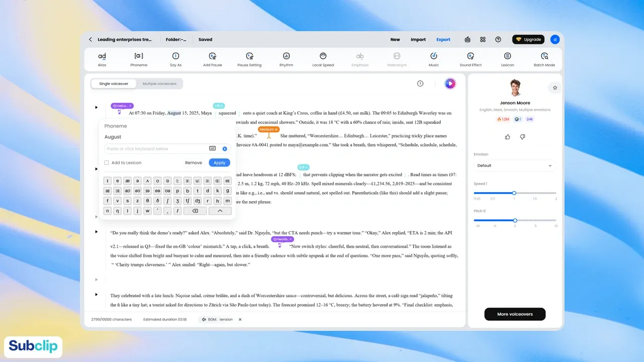644x362 pixels.
Task: Click the Music toolbar icon
Action: click(x=434, y=59)
